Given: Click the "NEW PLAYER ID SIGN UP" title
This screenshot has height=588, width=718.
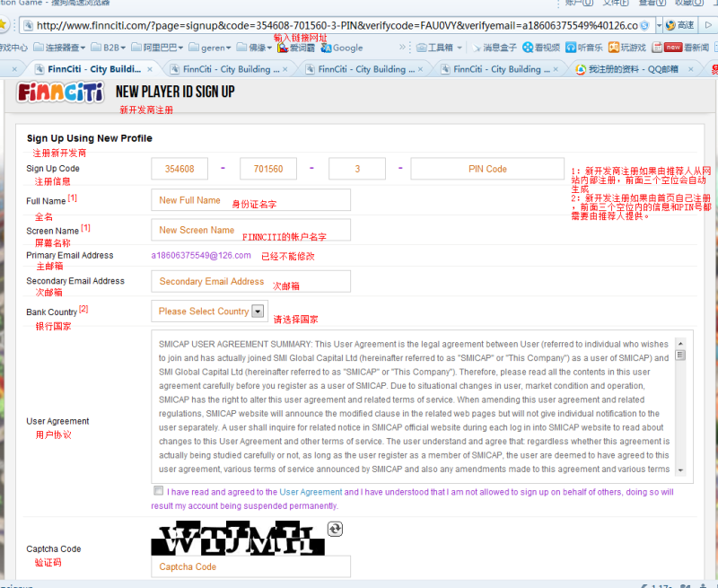Looking at the screenshot, I should point(175,92).
